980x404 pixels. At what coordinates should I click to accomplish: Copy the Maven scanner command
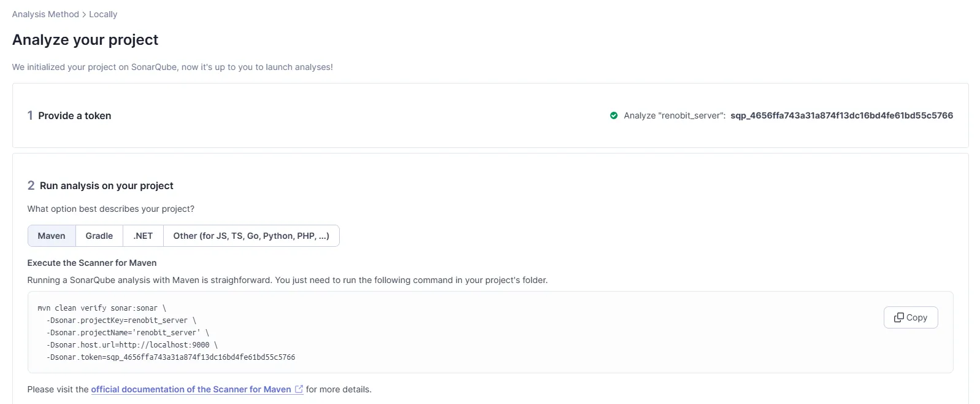click(x=911, y=317)
